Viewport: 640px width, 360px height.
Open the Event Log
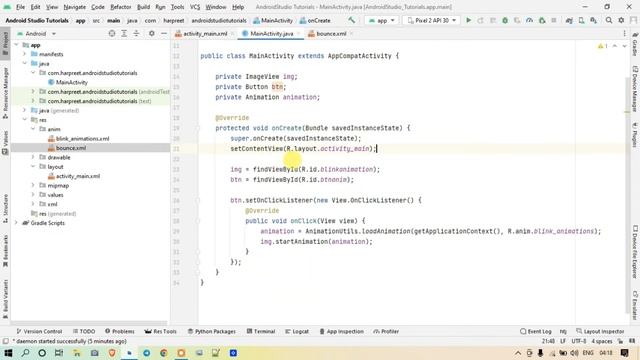click(536, 331)
